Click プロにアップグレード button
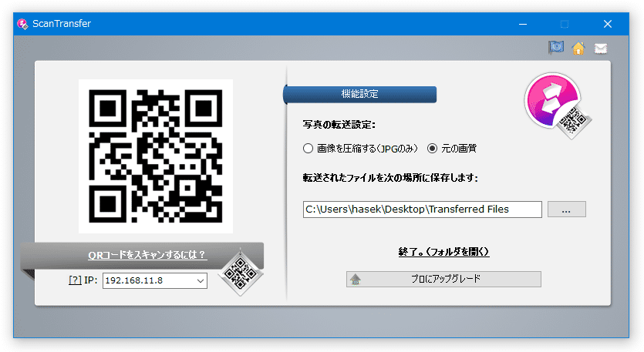The image size is (644, 352). point(443,279)
